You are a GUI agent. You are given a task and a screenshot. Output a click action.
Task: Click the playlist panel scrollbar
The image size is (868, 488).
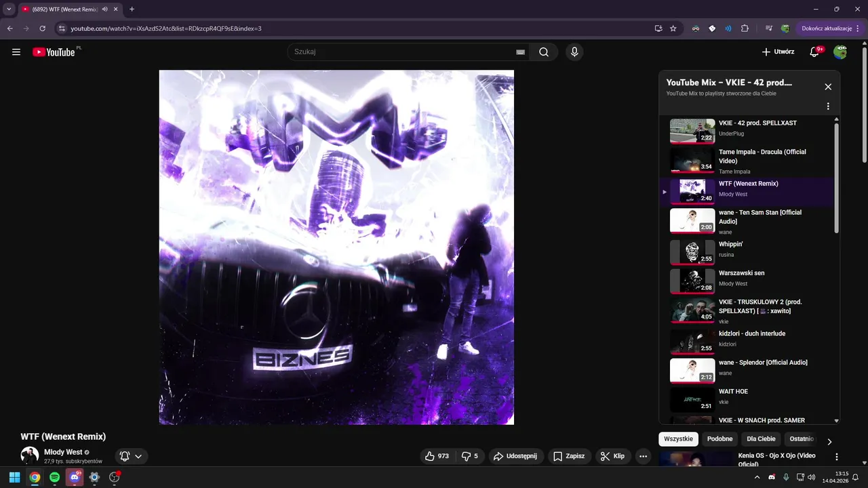(836, 178)
